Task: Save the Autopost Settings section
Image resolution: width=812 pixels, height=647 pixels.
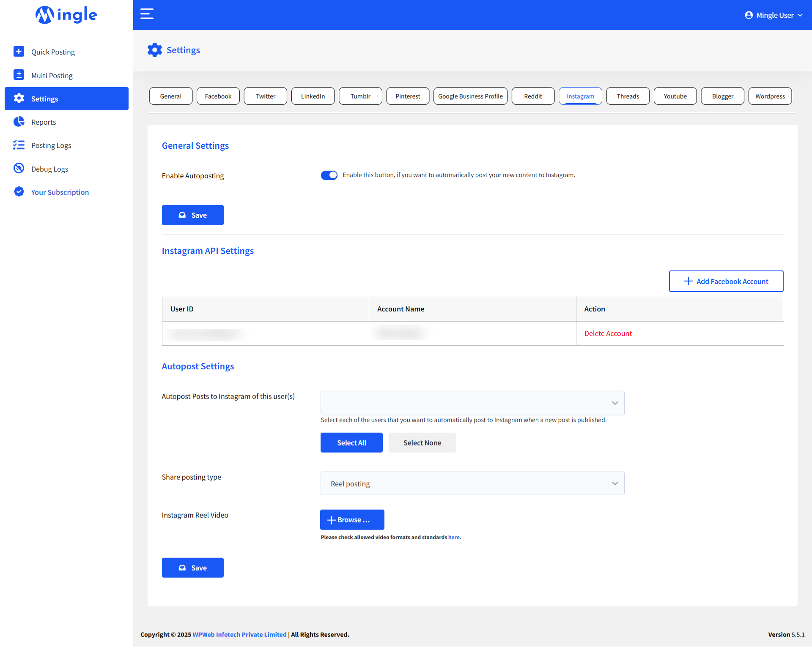Action: tap(193, 568)
